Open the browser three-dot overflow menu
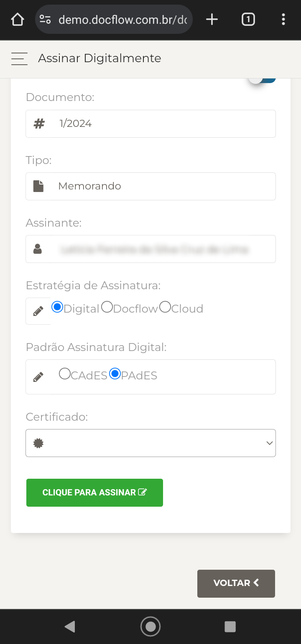The image size is (301, 644). 283,19
